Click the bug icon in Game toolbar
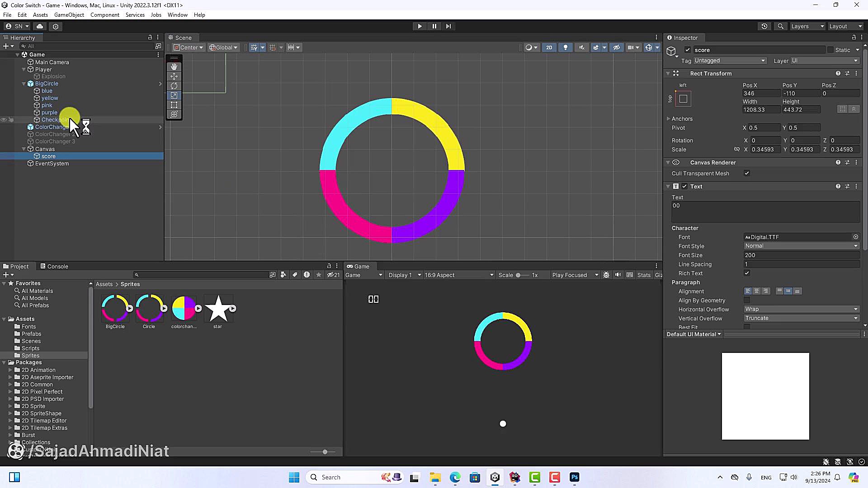Screen dimensions: 868x488 606,275
